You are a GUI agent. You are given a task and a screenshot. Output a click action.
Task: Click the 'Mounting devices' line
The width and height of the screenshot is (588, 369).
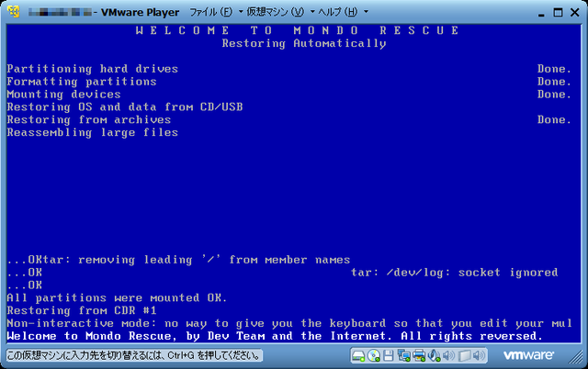point(63,95)
